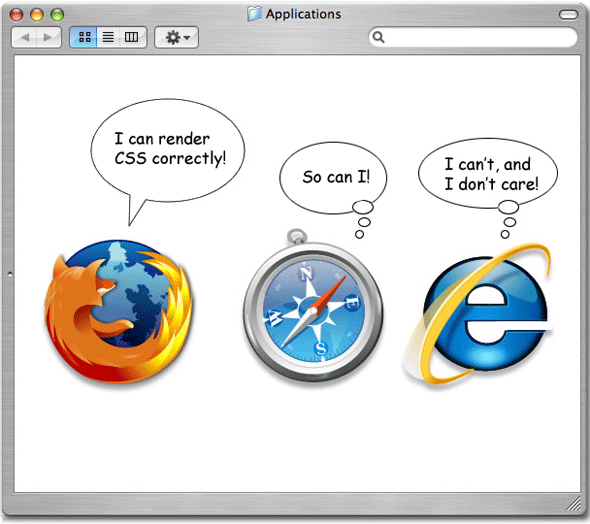Minimize the window with yellow button
Image resolution: width=590 pixels, height=524 pixels.
coord(37,15)
